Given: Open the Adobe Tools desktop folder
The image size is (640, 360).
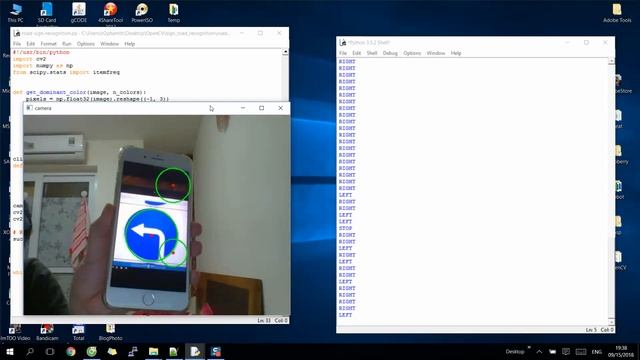Looking at the screenshot, I should 617,12.
